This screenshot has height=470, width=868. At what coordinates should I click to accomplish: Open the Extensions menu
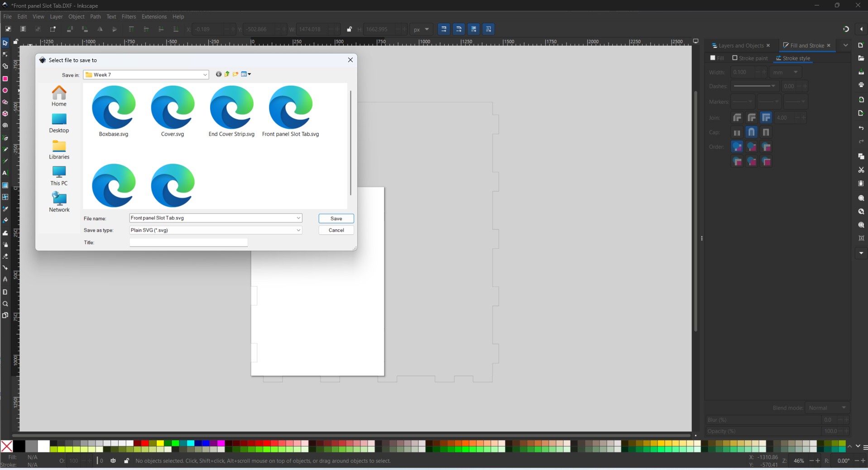[x=154, y=17]
